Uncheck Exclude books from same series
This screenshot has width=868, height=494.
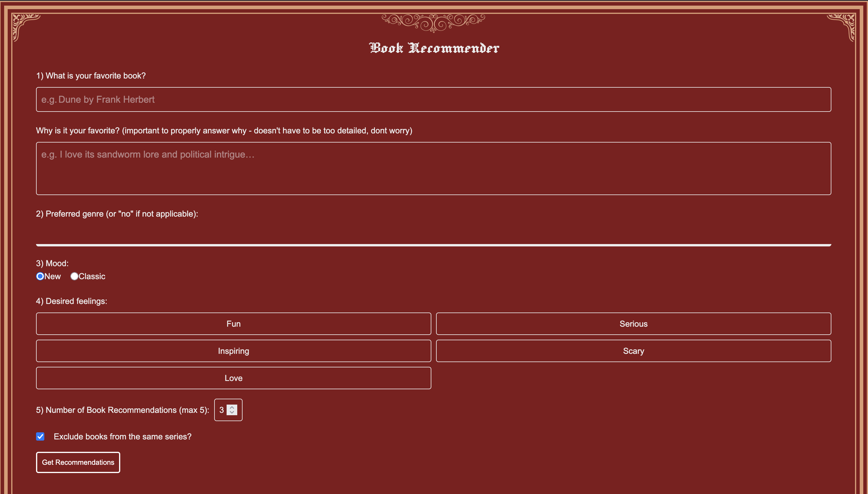coord(40,436)
